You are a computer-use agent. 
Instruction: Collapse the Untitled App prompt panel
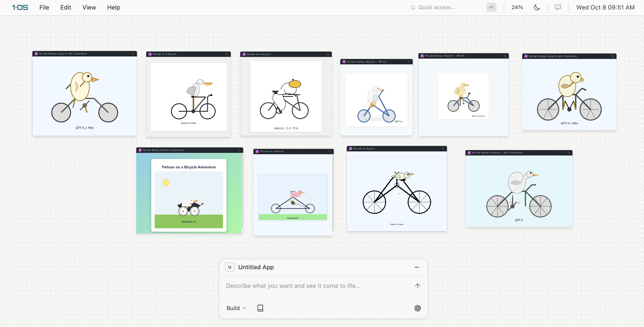pyautogui.click(x=416, y=267)
